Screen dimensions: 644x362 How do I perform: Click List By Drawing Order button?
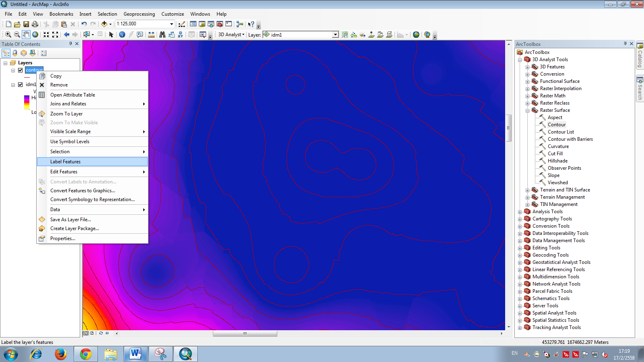(x=6, y=53)
